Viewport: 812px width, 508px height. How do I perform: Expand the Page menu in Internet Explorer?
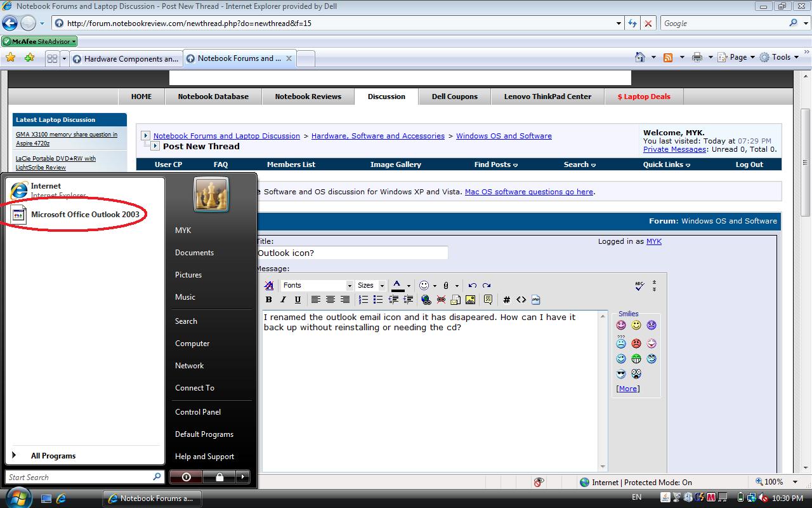(737, 57)
